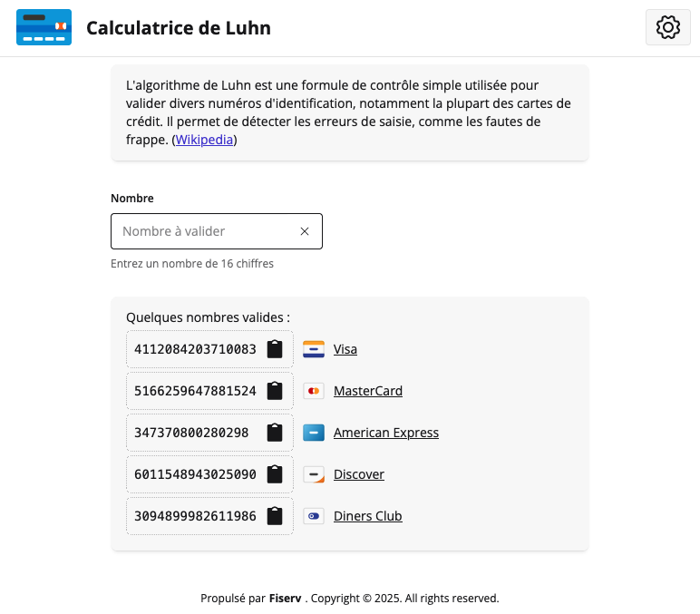Viewport: 700px width, 614px height.
Task: Copy the Visa number with the clipboard icon
Action: [x=275, y=349]
